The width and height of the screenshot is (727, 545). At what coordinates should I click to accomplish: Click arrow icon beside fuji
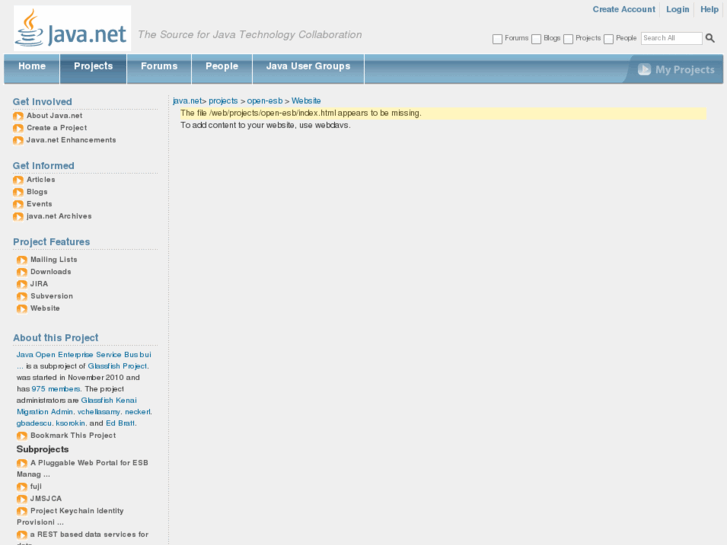point(22,487)
